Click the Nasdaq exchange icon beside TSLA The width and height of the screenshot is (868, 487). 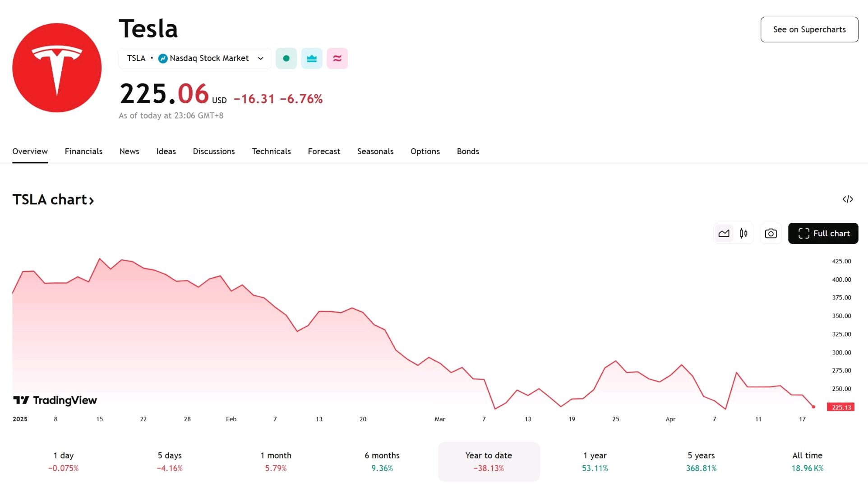click(163, 59)
